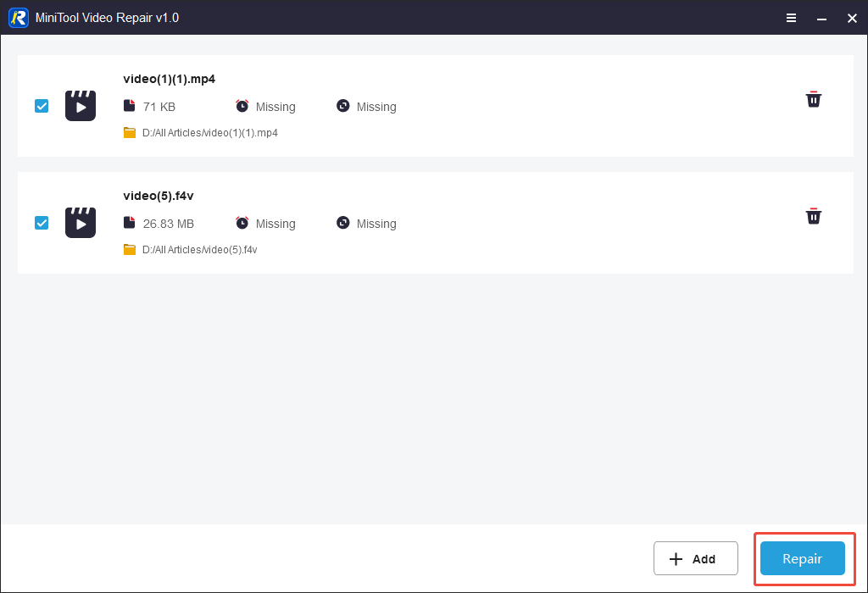
Task: Click Missing duration for video(1)(1).mp4
Action: (x=275, y=107)
